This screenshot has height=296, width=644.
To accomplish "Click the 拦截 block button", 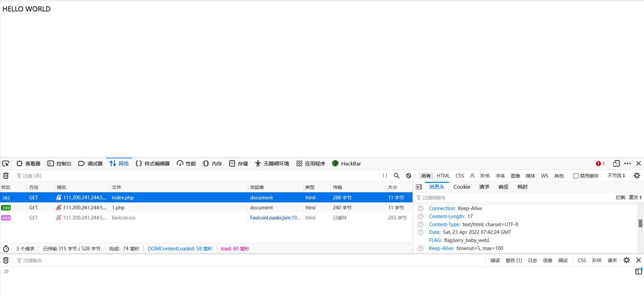I will click(620, 197).
